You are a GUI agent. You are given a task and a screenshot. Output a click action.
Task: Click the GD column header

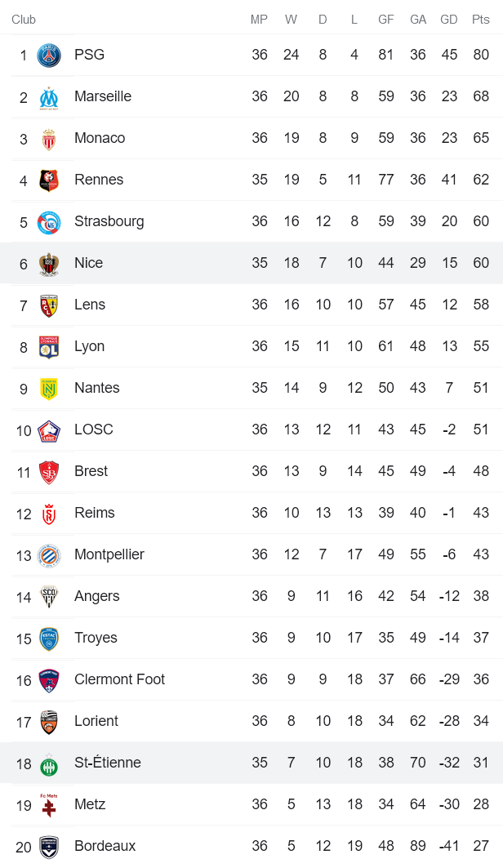pyautogui.click(x=448, y=20)
